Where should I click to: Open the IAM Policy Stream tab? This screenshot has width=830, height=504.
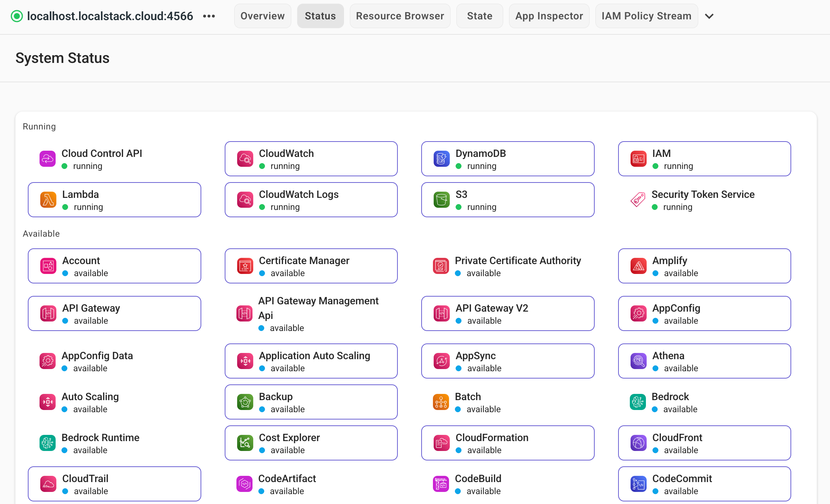[x=646, y=16]
